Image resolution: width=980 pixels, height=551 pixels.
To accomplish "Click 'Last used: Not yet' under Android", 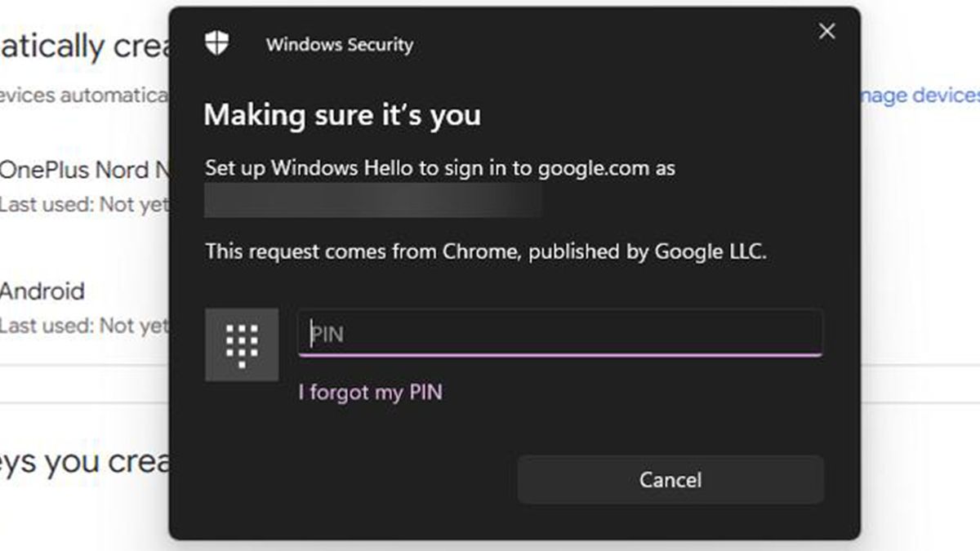I will (82, 326).
